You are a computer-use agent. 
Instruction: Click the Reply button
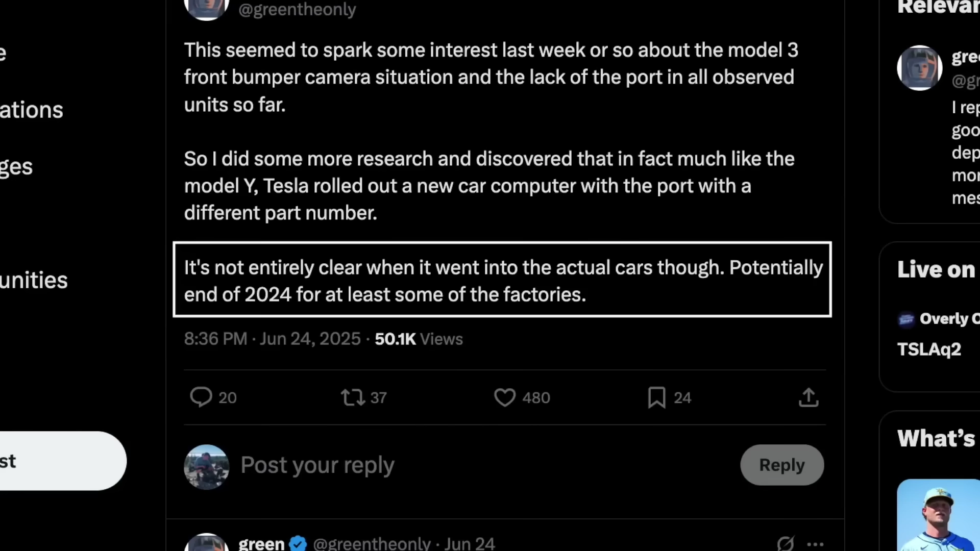coord(781,465)
